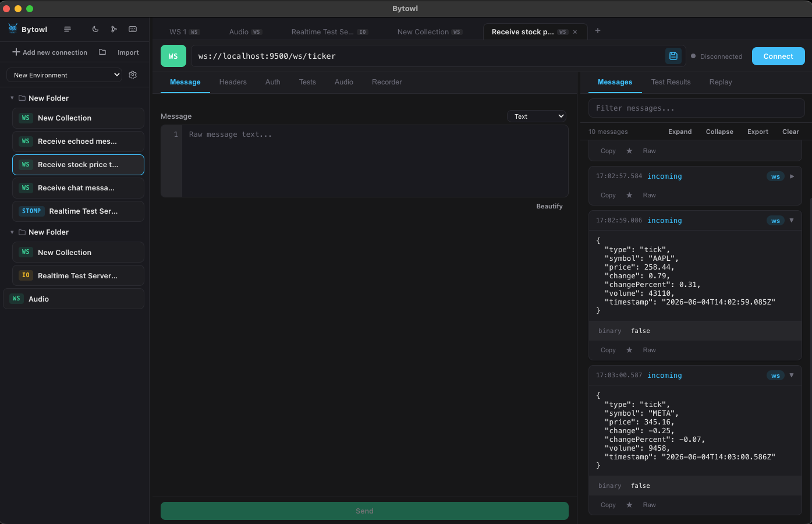Collapse the first New Folder
812x524 pixels.
pos(12,98)
